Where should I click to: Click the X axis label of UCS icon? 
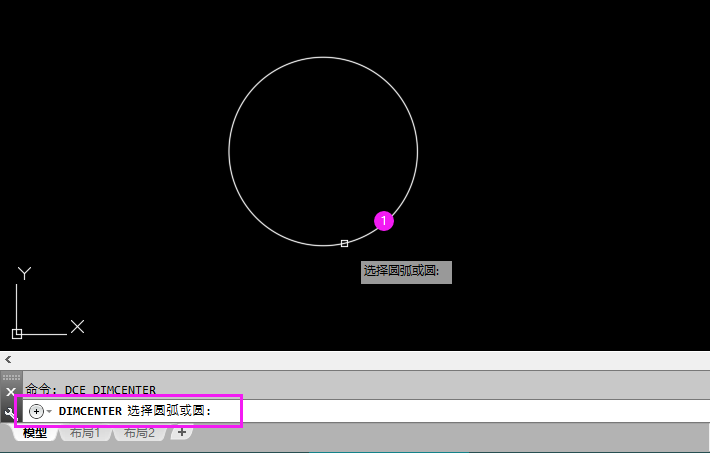77,326
